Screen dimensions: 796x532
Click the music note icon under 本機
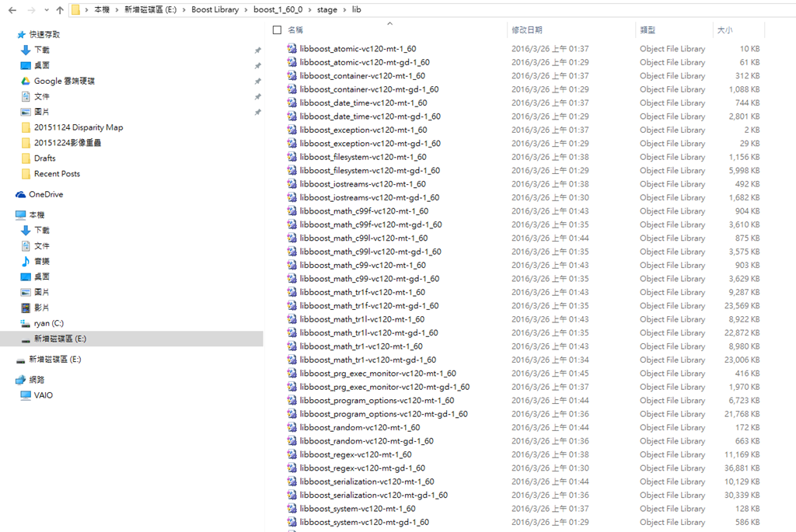click(x=26, y=261)
